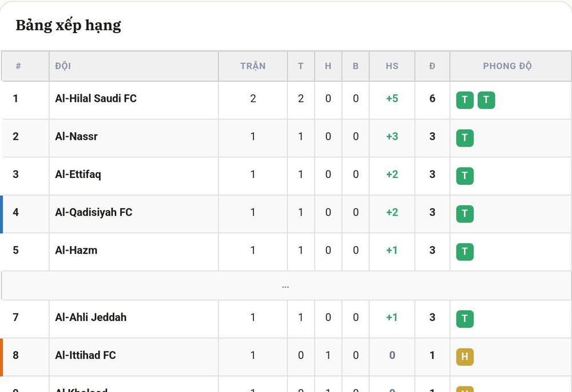Click Al-Ittihad FC's yellow H draw badge

[x=464, y=357]
